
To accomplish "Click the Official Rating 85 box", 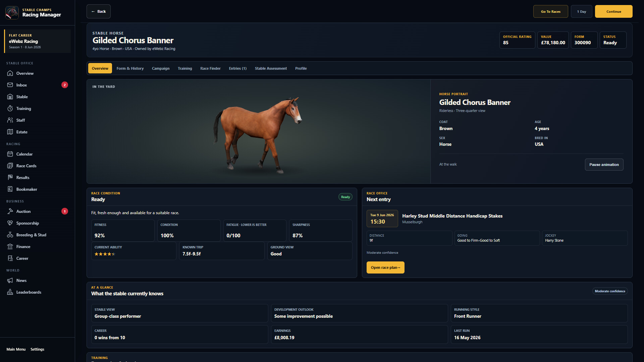I will pos(517,40).
